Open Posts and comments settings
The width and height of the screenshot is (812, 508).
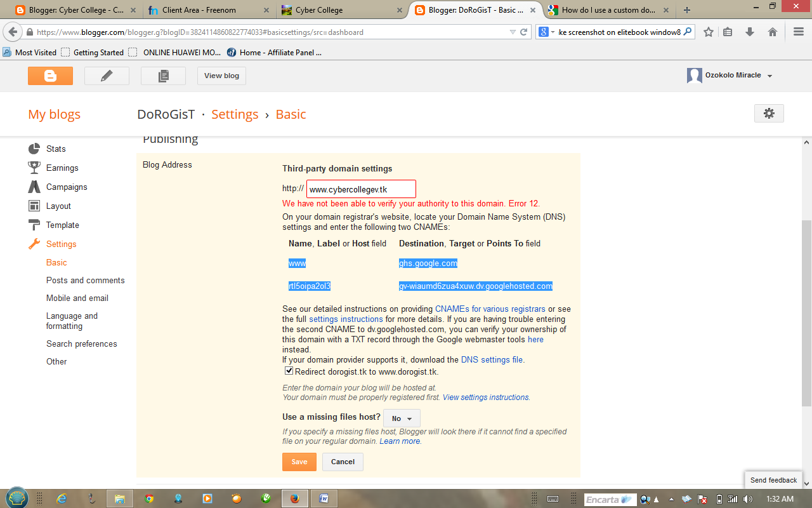point(86,280)
